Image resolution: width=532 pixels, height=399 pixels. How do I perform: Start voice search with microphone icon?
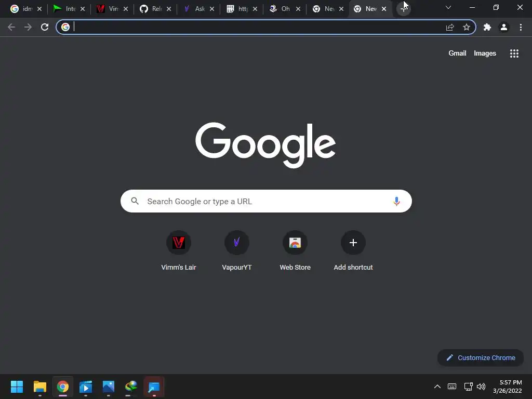click(396, 201)
